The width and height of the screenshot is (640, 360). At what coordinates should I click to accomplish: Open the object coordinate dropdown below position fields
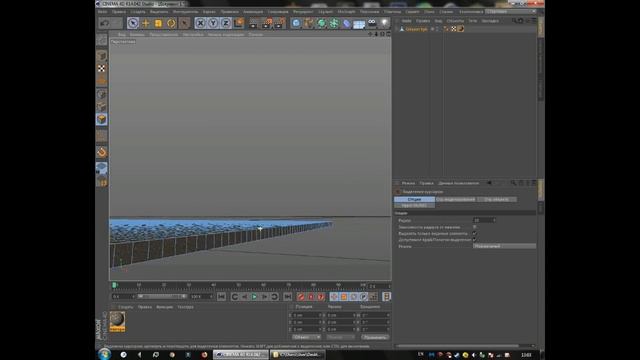tap(306, 337)
